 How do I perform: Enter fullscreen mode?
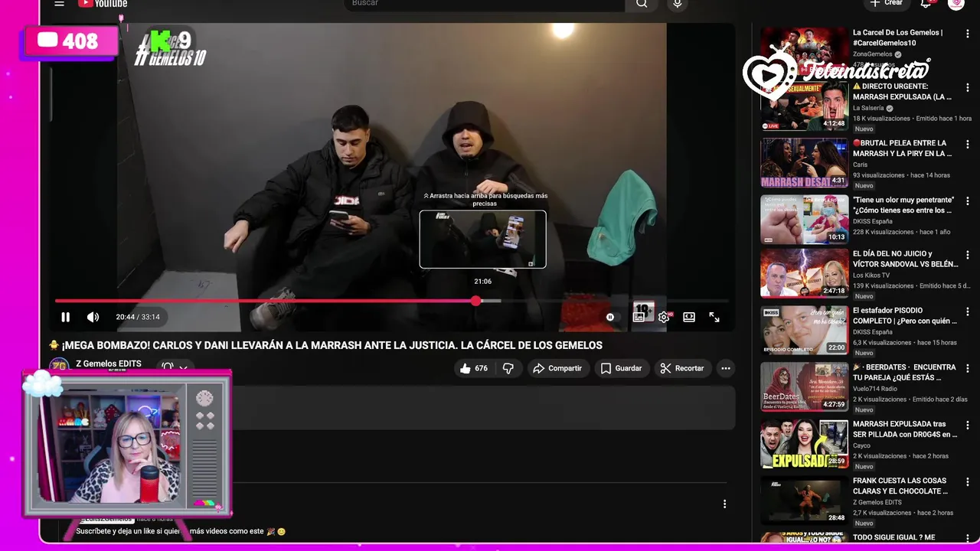point(714,317)
